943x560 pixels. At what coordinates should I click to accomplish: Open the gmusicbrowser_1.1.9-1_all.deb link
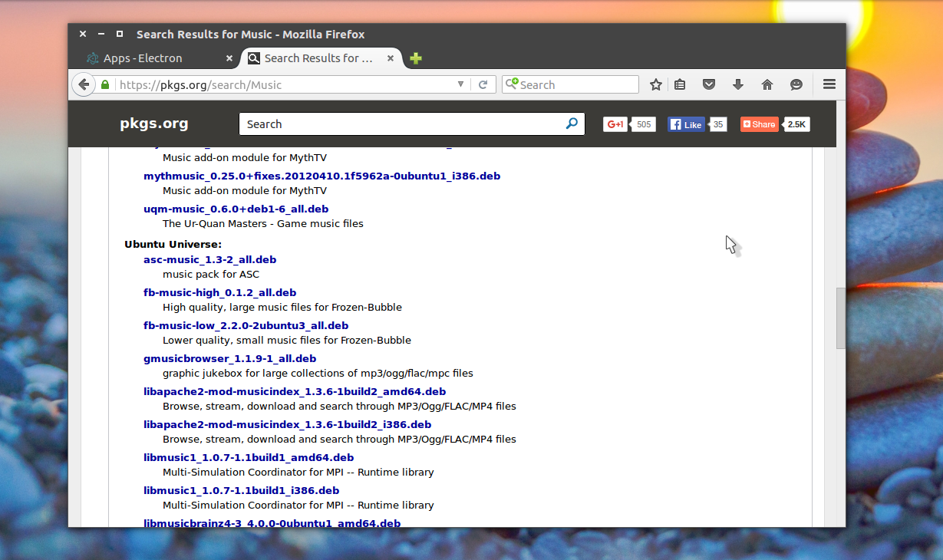tap(229, 358)
